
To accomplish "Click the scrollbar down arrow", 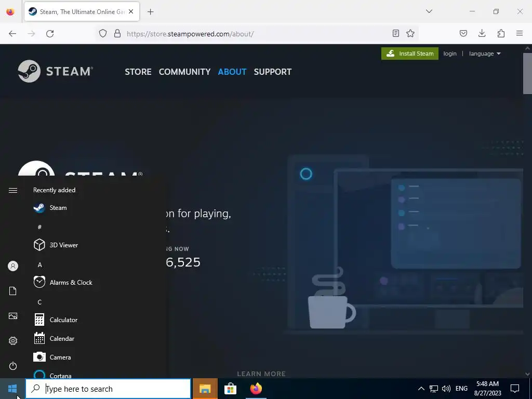I will pos(527,374).
